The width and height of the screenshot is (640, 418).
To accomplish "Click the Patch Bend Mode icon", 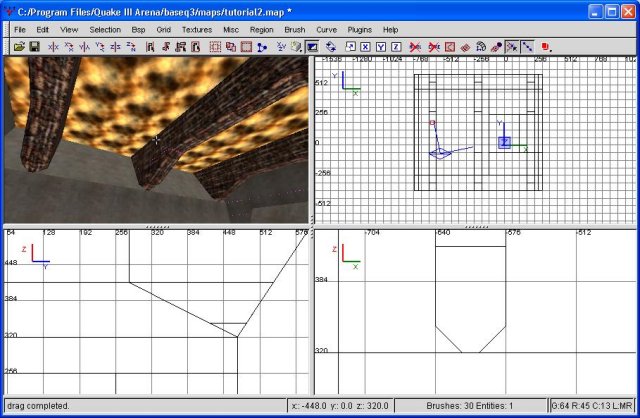I will (481, 47).
